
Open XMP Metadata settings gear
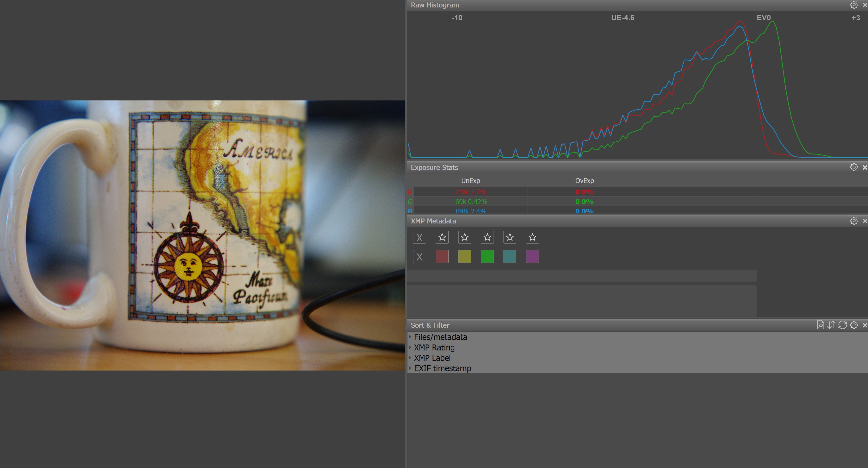[854, 221]
